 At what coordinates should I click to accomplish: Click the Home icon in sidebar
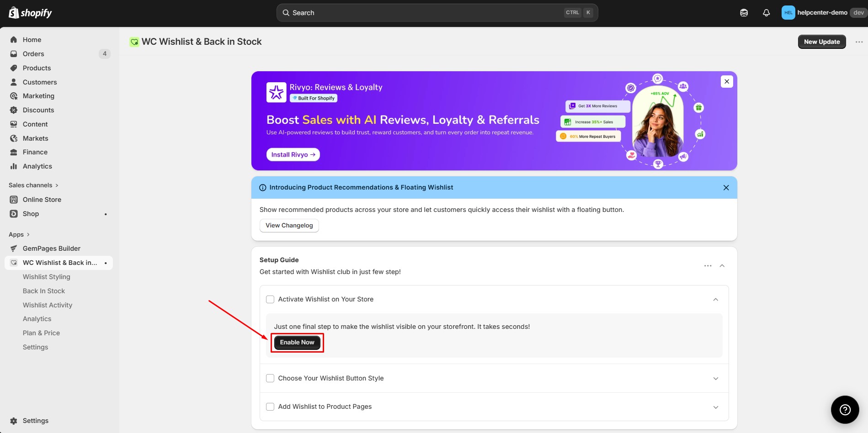[x=14, y=40]
